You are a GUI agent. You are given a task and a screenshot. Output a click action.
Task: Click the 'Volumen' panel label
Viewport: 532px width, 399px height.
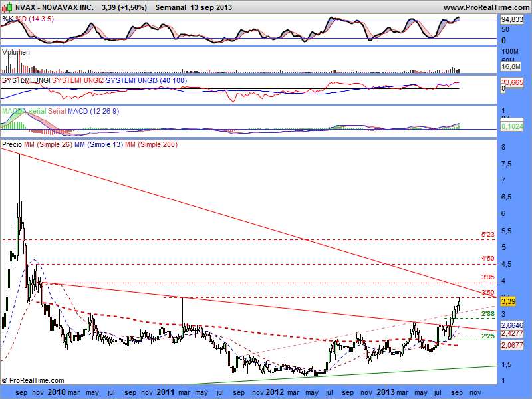pyautogui.click(x=15, y=53)
